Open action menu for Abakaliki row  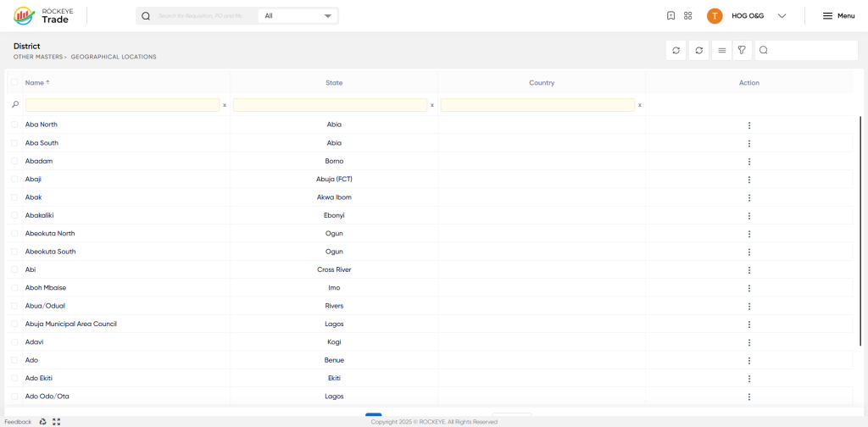tap(749, 216)
